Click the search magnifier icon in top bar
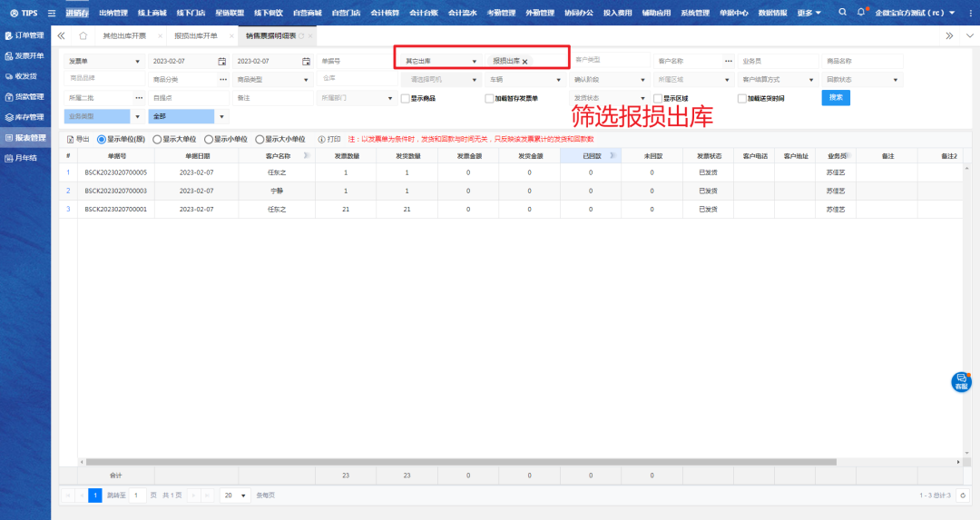Image resolution: width=980 pixels, height=520 pixels. (842, 13)
